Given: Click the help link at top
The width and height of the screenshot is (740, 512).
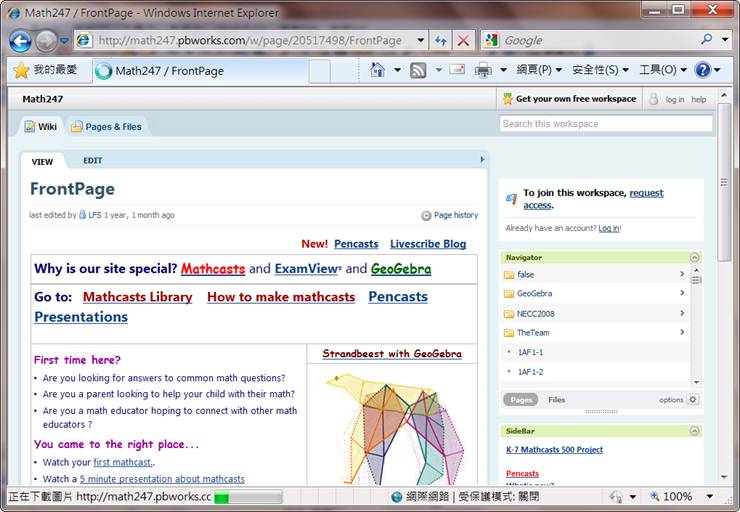Looking at the screenshot, I should [698, 100].
